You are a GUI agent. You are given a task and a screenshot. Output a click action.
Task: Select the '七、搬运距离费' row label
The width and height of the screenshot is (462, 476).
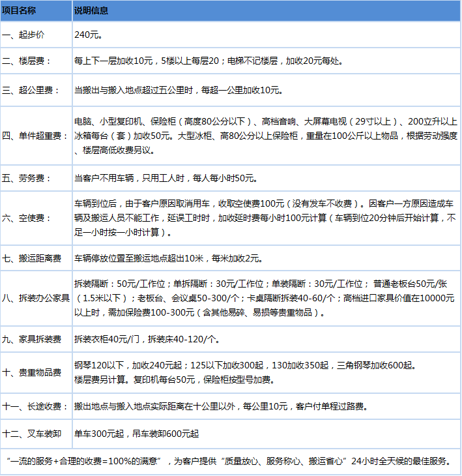pyautogui.click(x=31, y=258)
